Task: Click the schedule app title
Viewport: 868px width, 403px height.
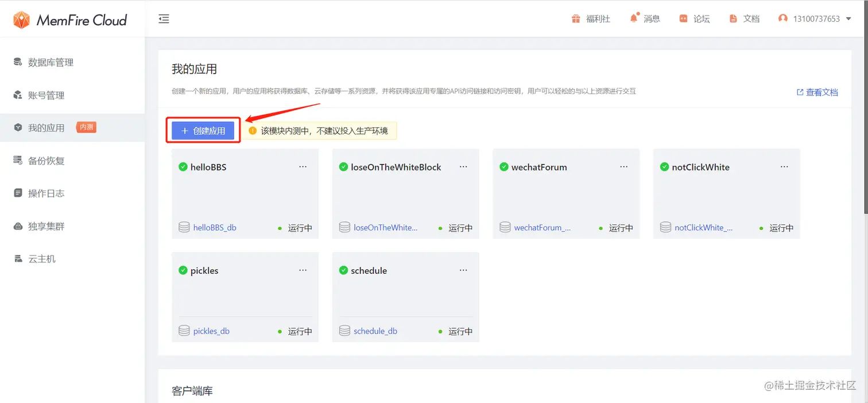Action: click(369, 270)
